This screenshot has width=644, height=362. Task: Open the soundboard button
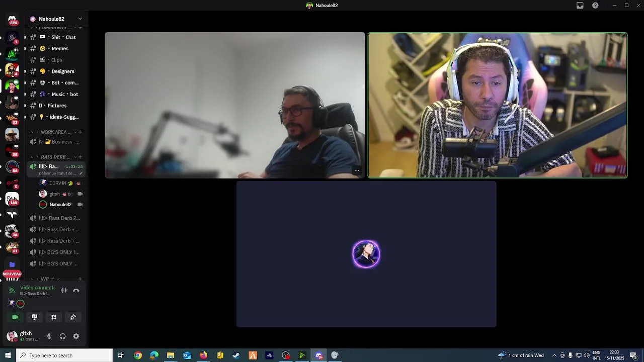(73, 317)
